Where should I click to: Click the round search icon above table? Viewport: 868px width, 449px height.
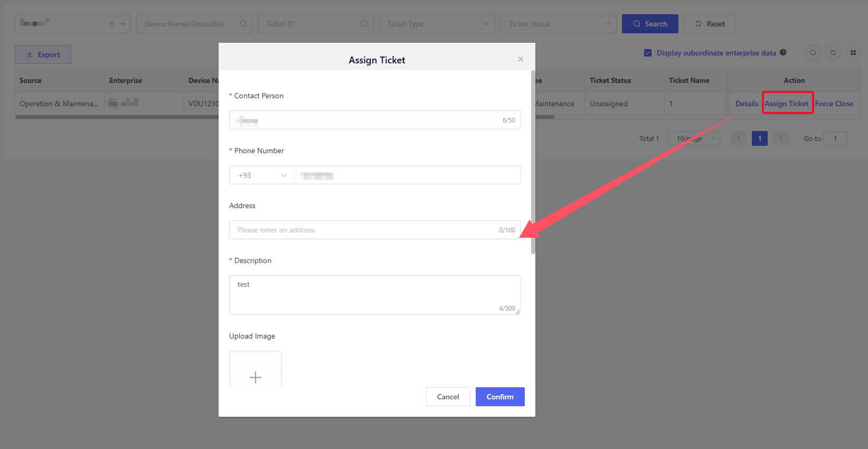(x=813, y=52)
